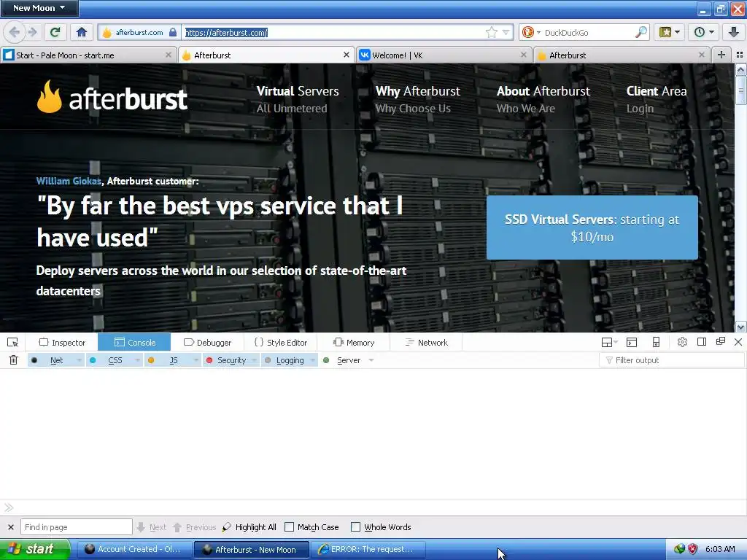The image size is (747, 560).
Task: Expand the JS filter dropdown arrow
Action: pos(196,360)
